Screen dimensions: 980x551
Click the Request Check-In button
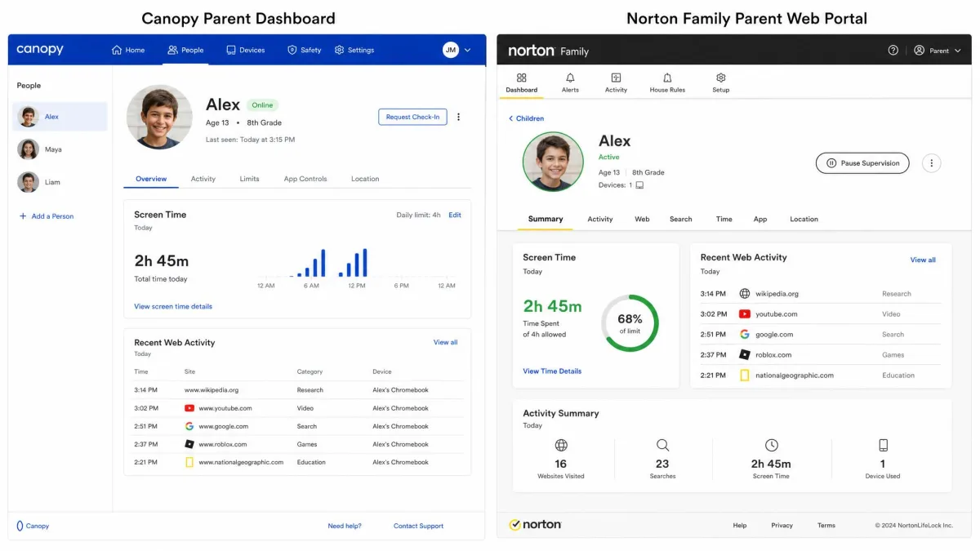click(x=412, y=117)
